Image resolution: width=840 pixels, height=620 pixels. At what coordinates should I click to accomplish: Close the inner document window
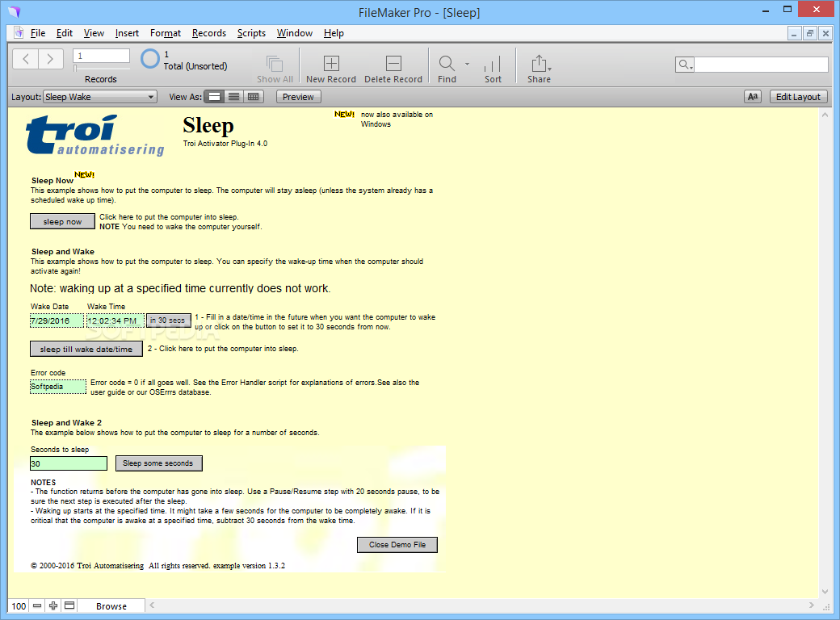click(826, 33)
